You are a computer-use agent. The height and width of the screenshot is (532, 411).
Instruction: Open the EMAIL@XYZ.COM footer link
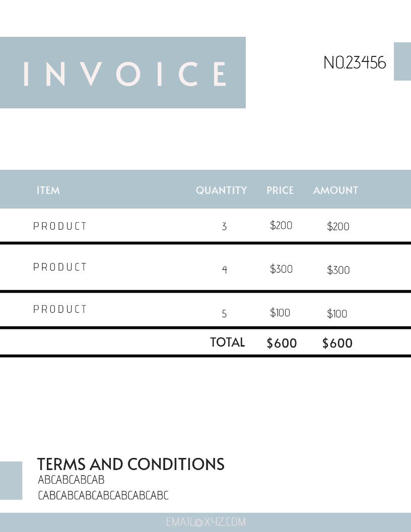(x=205, y=522)
